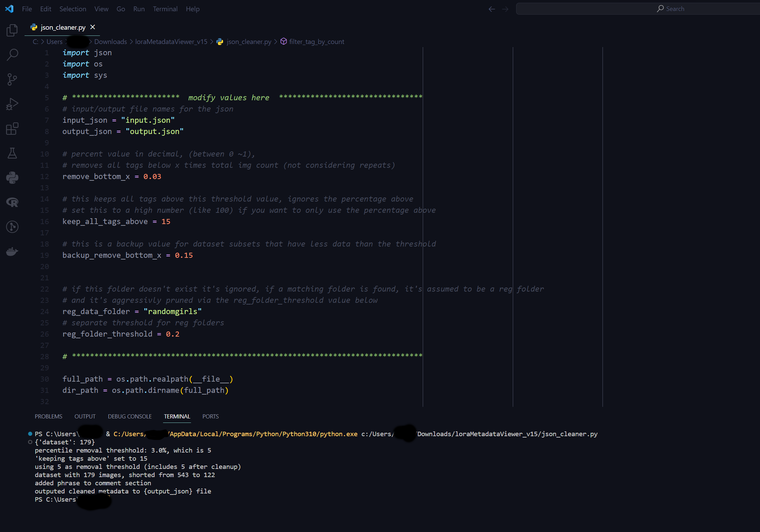Image resolution: width=760 pixels, height=532 pixels.
Task: Open the Python extension sidebar icon
Action: click(x=12, y=177)
